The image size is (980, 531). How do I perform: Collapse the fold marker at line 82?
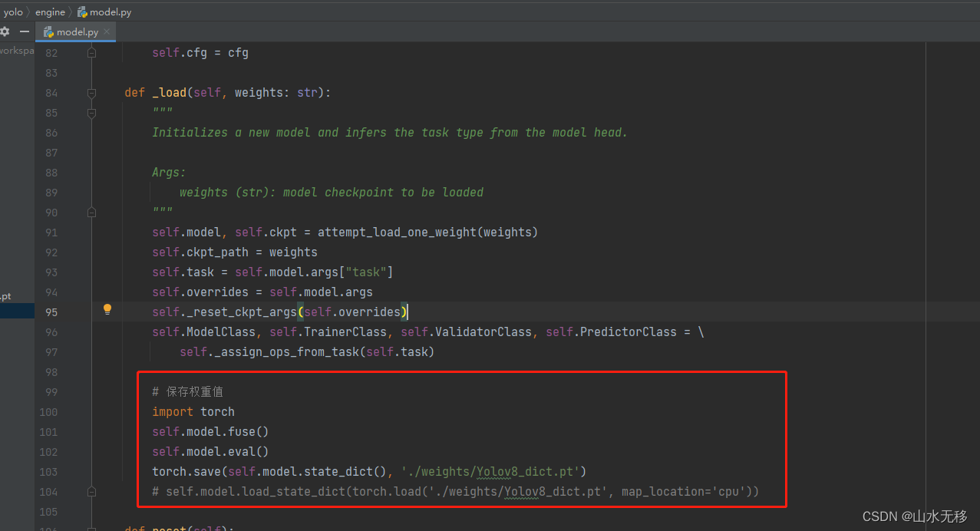[91, 53]
